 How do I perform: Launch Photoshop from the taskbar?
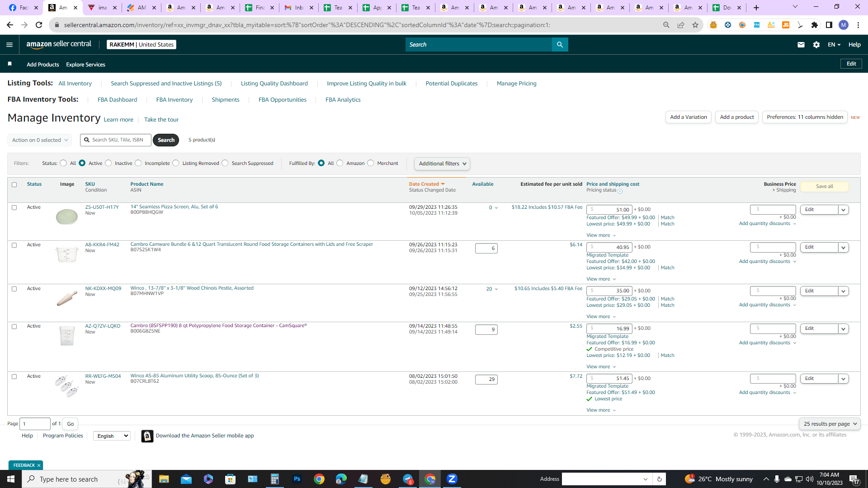(x=297, y=479)
